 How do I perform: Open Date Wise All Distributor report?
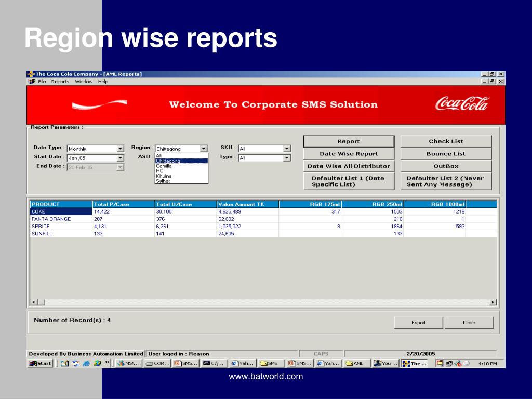[x=349, y=166]
